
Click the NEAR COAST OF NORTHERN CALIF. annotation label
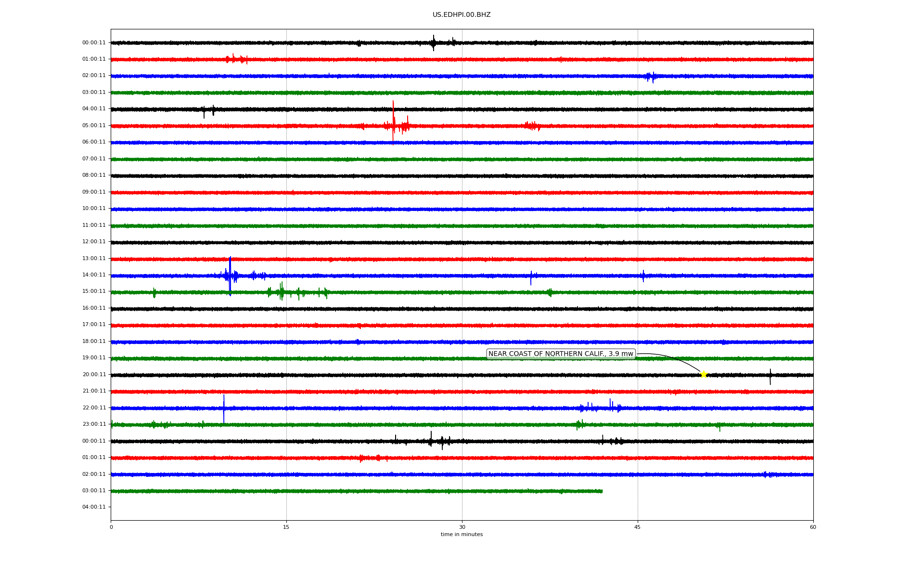pos(561,354)
